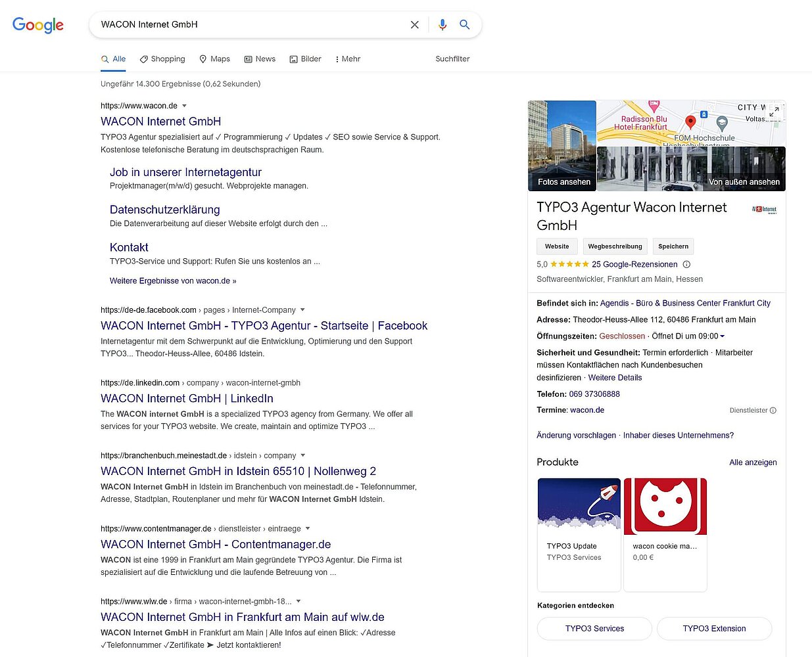Expand opening hours dropdown arrow
812x657 pixels.
723,336
